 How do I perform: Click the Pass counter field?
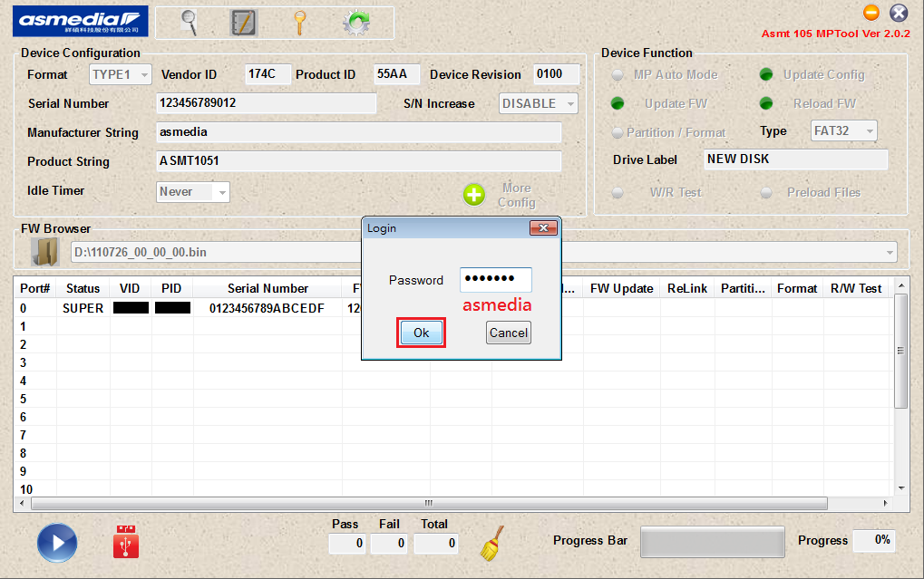[347, 543]
